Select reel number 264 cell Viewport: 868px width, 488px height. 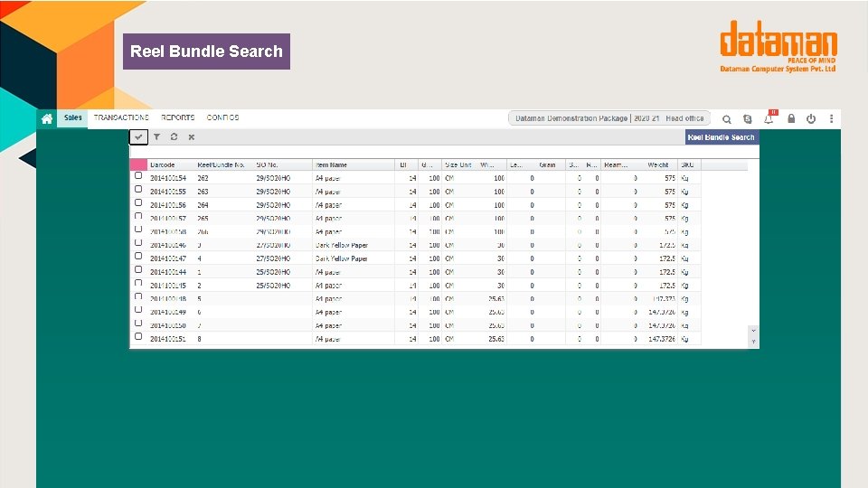(x=203, y=205)
